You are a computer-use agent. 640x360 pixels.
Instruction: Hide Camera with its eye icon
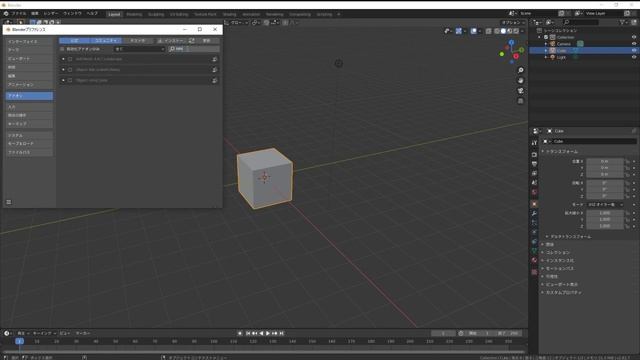click(x=634, y=44)
